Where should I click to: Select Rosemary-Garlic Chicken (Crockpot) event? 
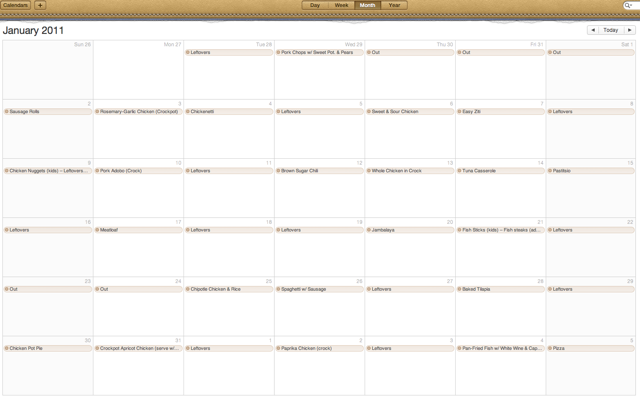tap(138, 111)
